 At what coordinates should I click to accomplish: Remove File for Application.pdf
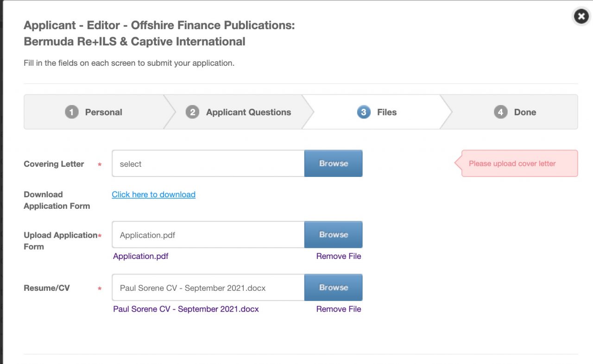pyautogui.click(x=339, y=256)
